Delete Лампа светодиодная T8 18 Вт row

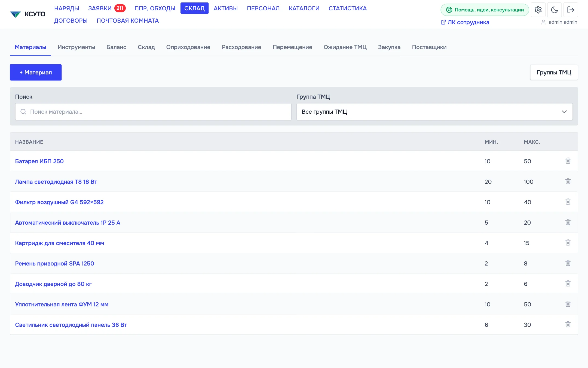pyautogui.click(x=568, y=181)
